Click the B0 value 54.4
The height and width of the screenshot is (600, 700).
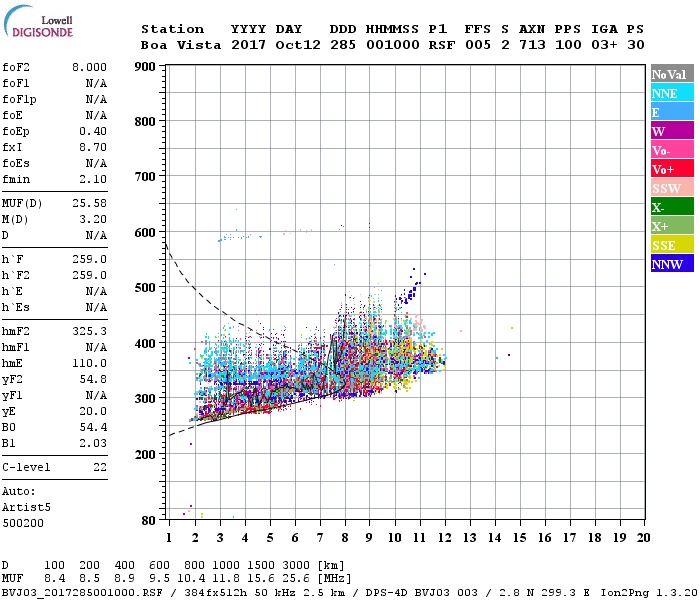pyautogui.click(x=93, y=427)
